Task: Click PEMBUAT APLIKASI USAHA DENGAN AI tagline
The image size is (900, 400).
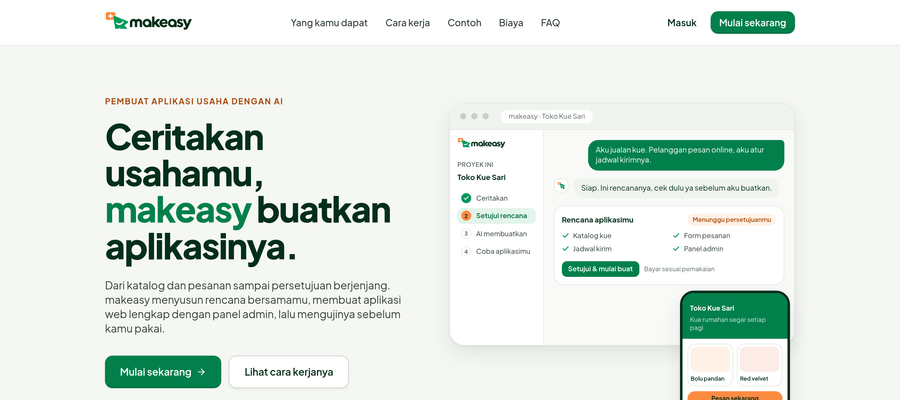Action: coord(194,102)
